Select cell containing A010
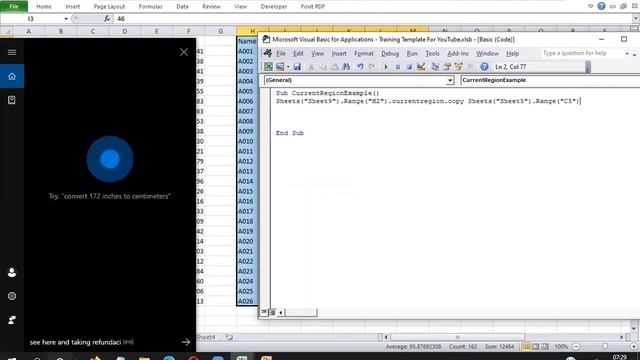640x360 pixels. 247,141
